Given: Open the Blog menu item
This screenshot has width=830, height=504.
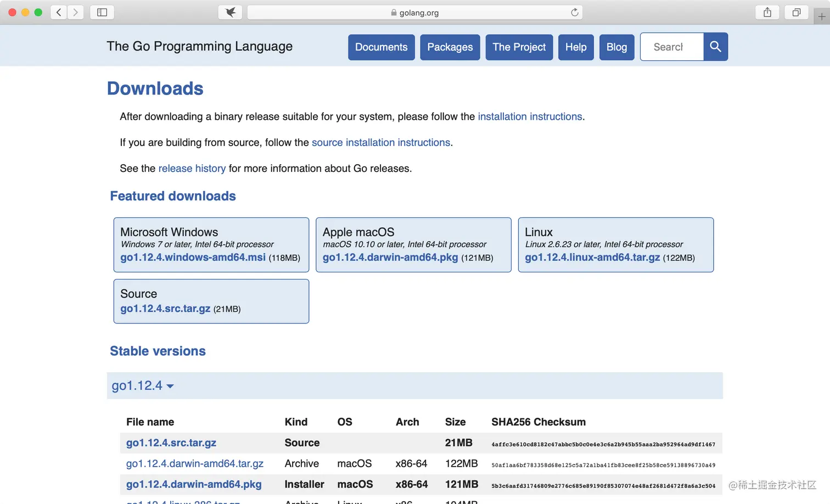Looking at the screenshot, I should pyautogui.click(x=617, y=47).
